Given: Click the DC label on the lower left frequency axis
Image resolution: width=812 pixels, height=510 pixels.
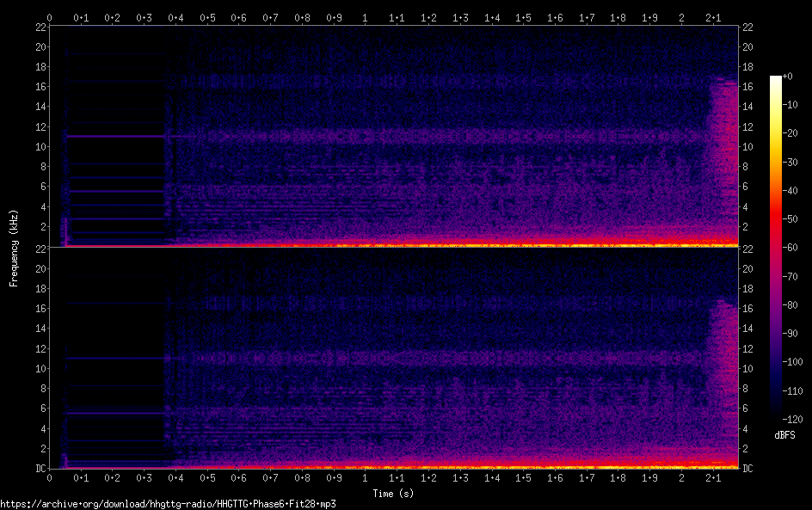Looking at the screenshot, I should click(39, 469).
